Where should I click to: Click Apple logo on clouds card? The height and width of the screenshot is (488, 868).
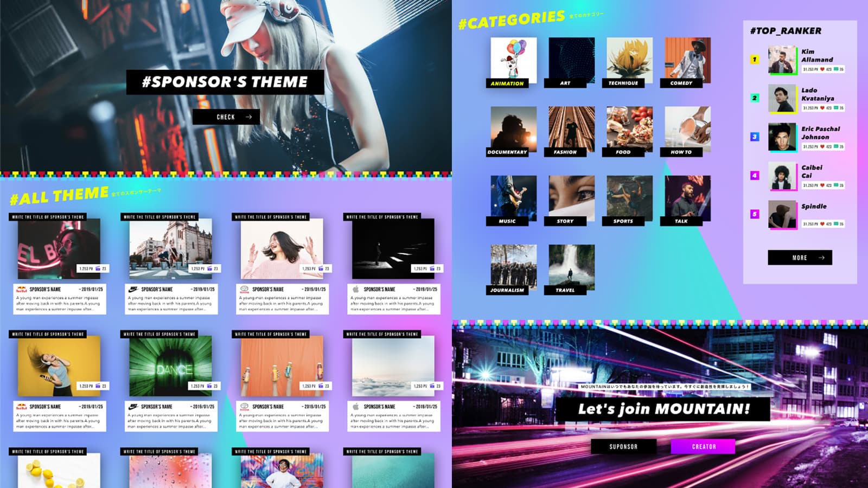[x=356, y=407]
